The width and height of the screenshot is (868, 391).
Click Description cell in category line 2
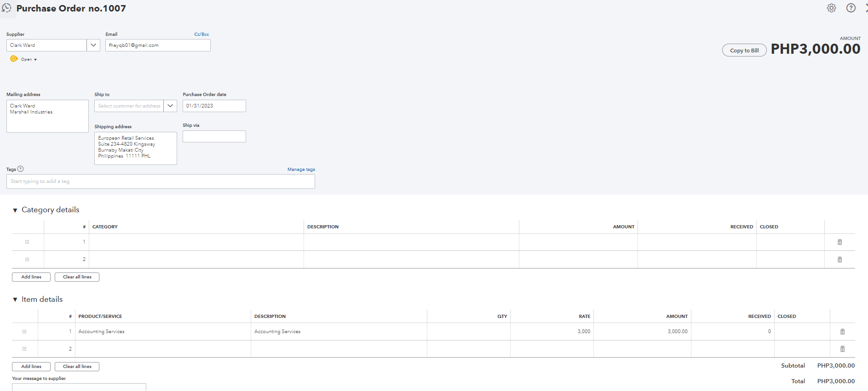(411, 260)
